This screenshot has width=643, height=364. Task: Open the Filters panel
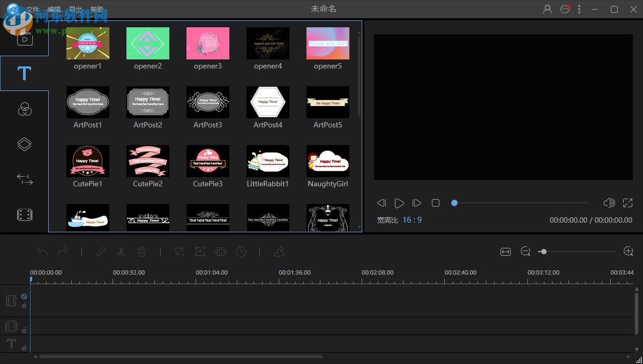click(25, 109)
